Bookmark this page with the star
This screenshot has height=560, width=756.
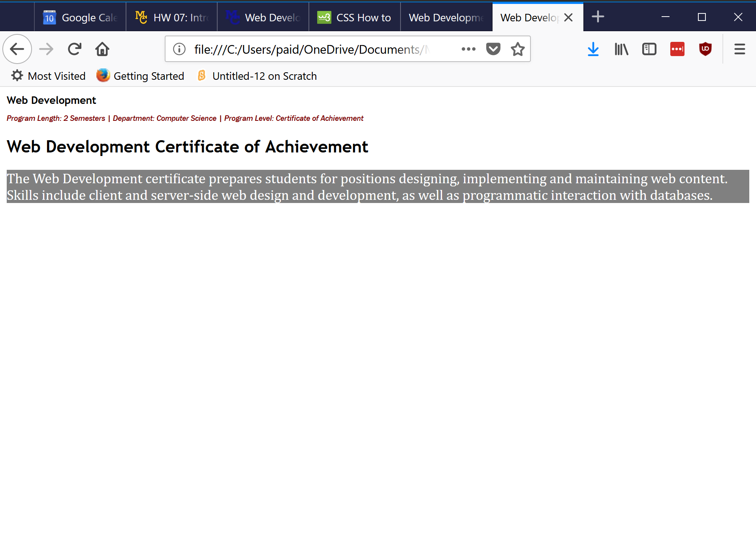click(517, 49)
